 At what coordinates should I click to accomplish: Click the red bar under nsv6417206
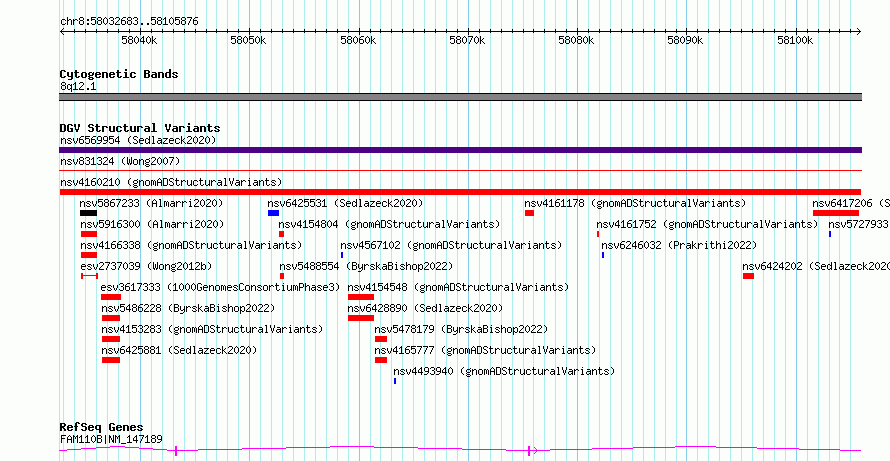836,213
